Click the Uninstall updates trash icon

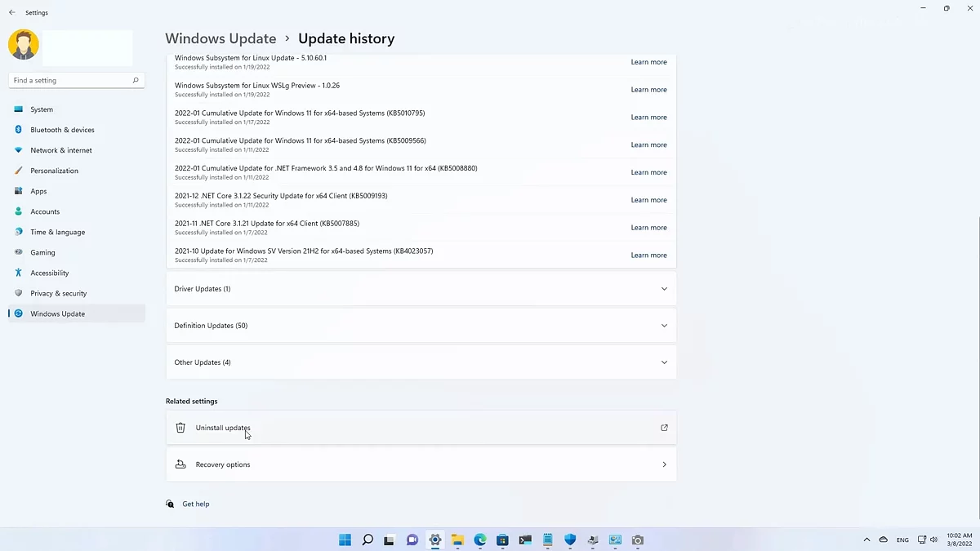tap(180, 428)
